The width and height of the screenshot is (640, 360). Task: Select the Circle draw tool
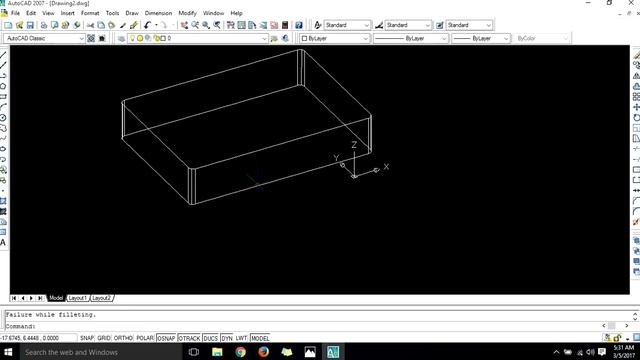[x=3, y=118]
